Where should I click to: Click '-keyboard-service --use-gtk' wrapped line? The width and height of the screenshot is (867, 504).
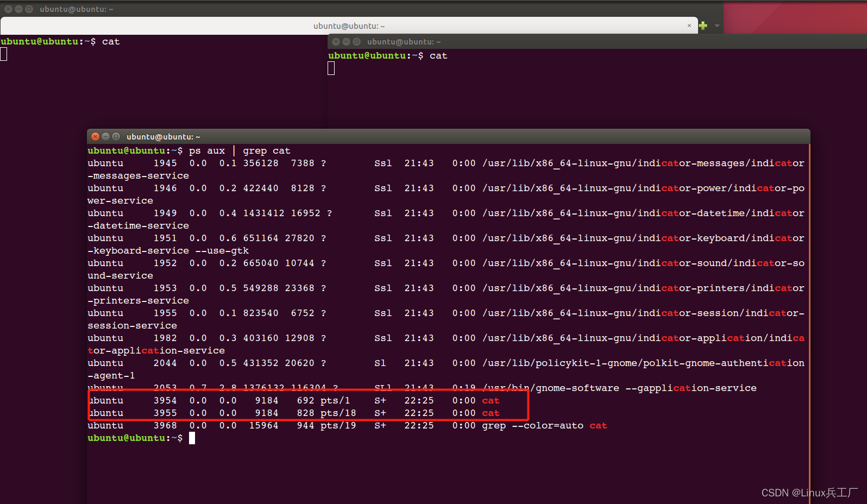pos(168,251)
